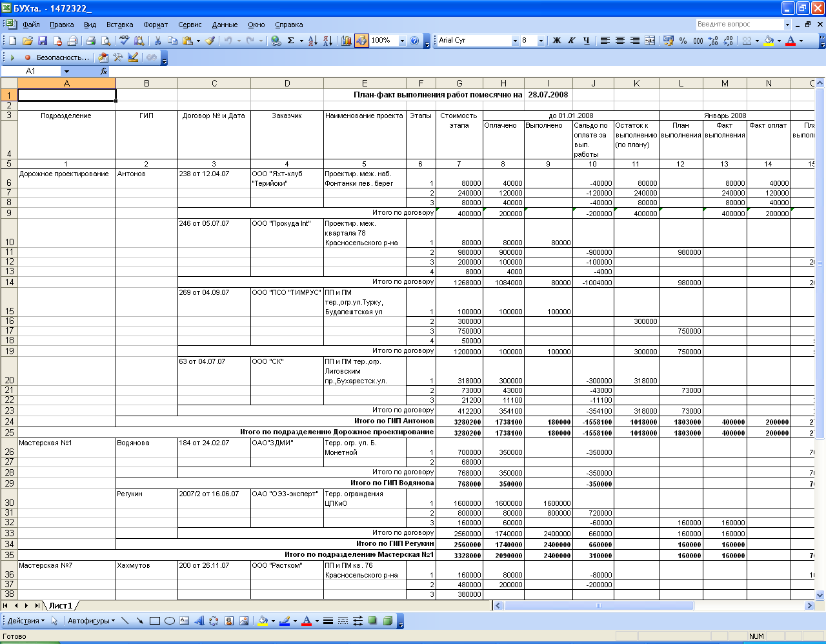Image resolution: width=826 pixels, height=644 pixels.
Task: Click the yellow Fill Color bucket on formatting toolbar
Action: point(769,41)
